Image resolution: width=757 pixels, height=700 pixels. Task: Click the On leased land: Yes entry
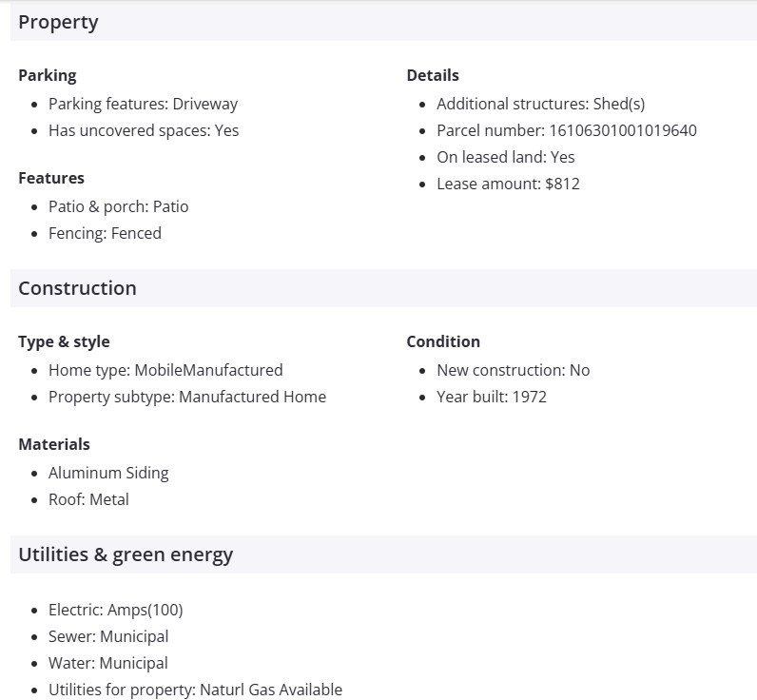point(506,157)
